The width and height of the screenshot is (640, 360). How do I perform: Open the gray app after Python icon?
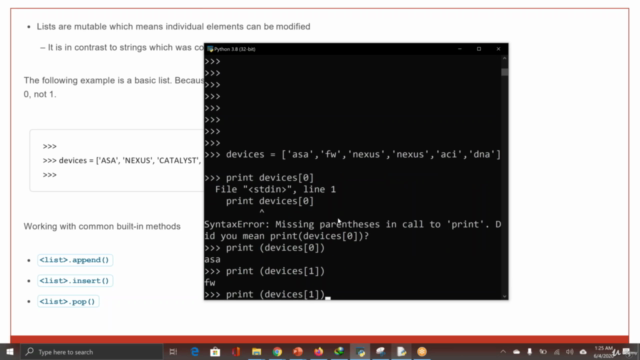pos(380,351)
